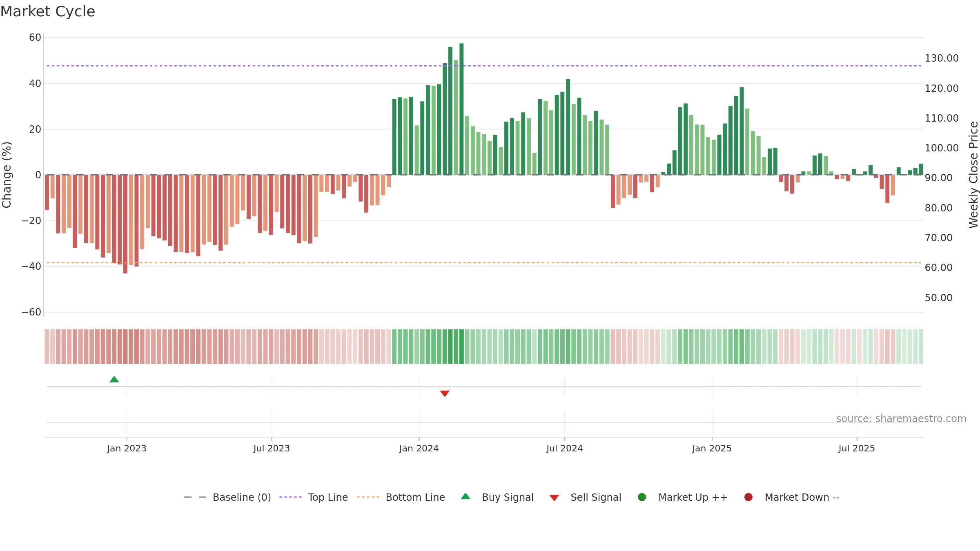Click the Market Cycle chart title

click(x=48, y=11)
